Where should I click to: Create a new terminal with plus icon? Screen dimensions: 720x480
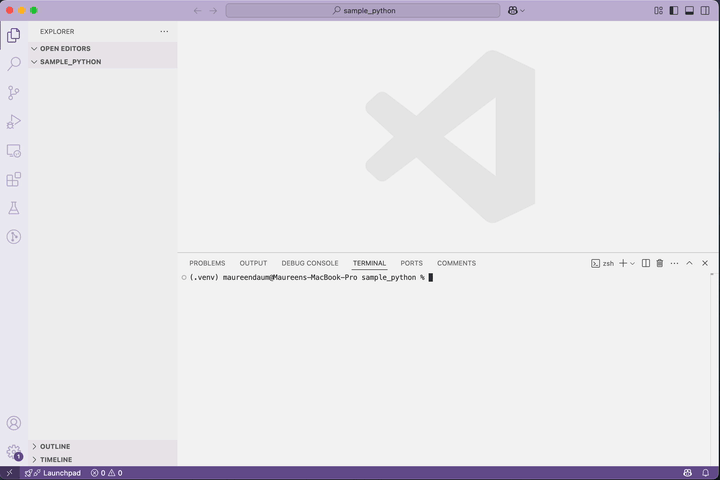623,263
